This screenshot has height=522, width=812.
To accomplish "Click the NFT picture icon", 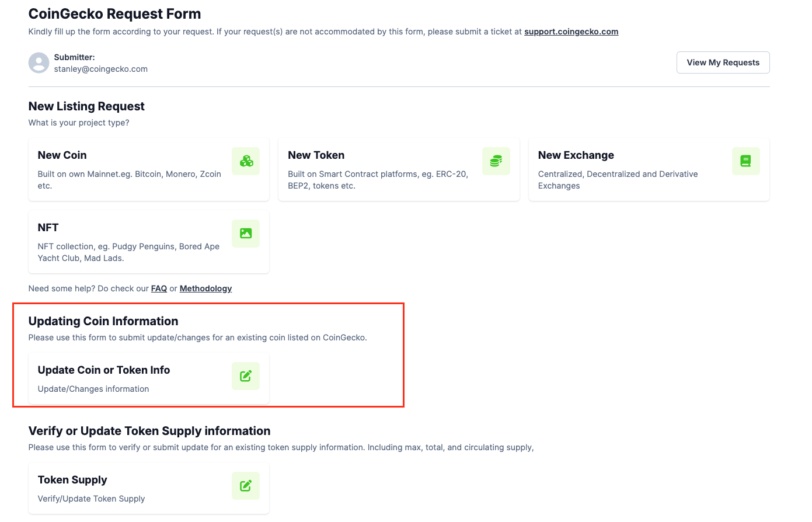I will tap(246, 234).
